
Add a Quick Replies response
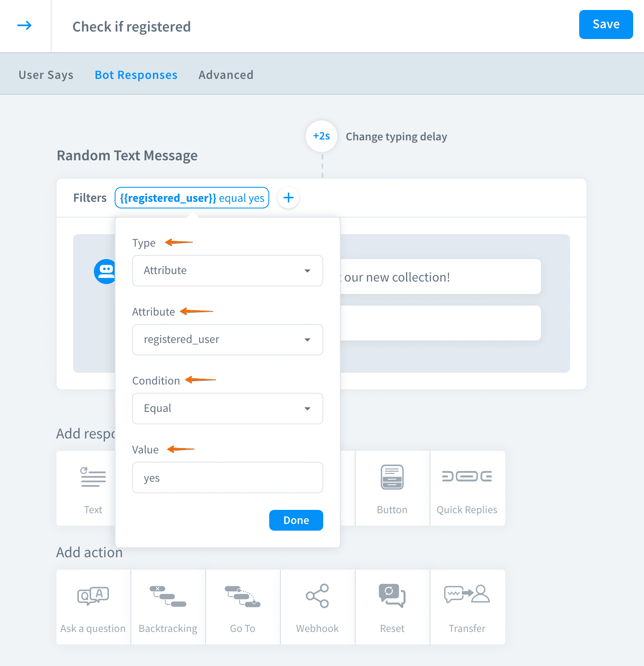pos(467,488)
